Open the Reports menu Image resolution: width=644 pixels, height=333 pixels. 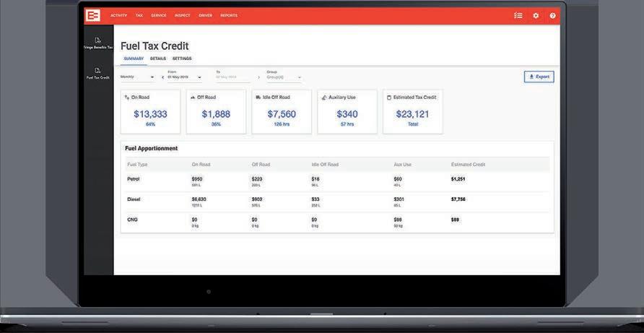(x=229, y=16)
